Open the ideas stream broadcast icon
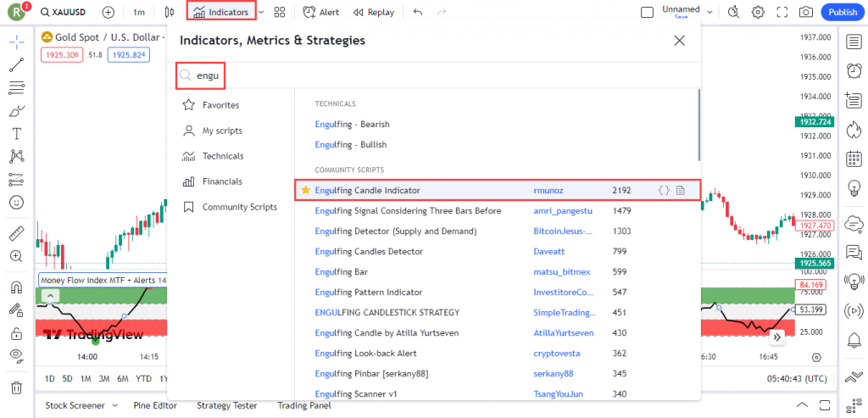This screenshot has height=418, width=868. (854, 281)
